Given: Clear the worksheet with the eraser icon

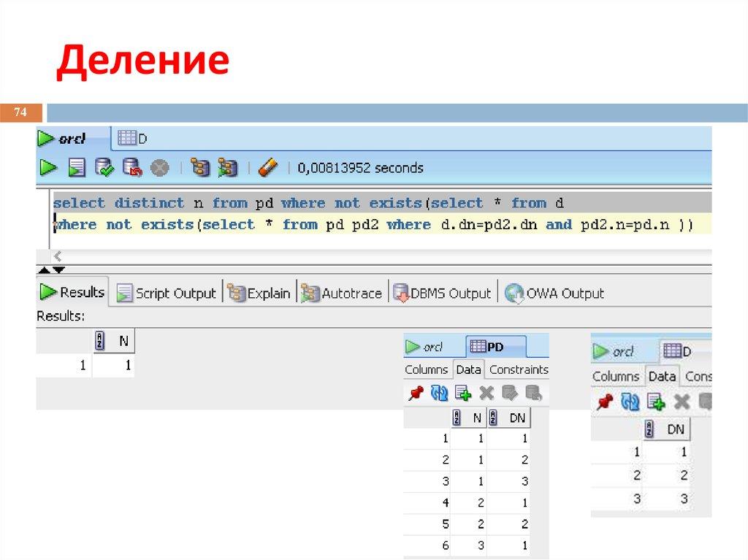Looking at the screenshot, I should [x=268, y=167].
